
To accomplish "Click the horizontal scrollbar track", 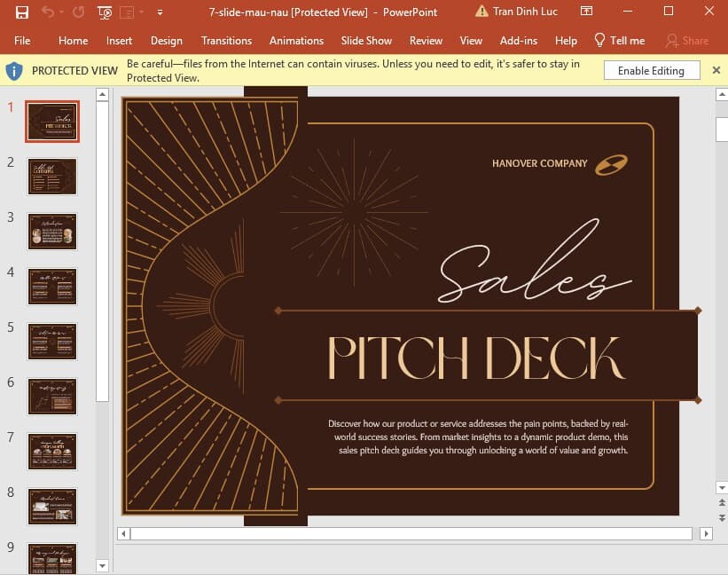I will click(x=411, y=533).
